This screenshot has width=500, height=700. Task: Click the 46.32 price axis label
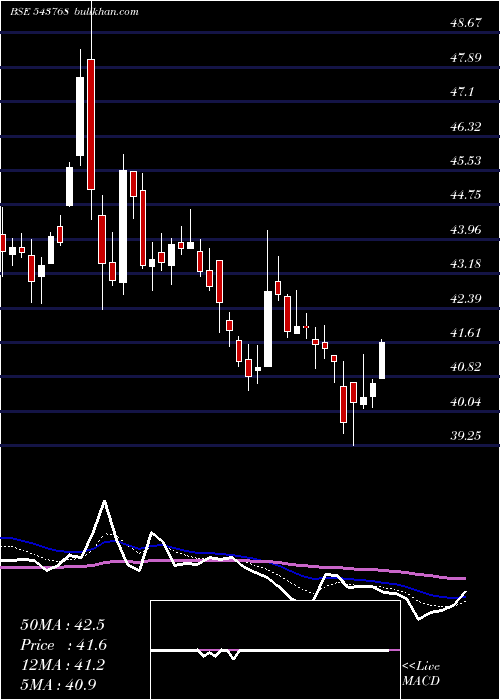[466, 127]
